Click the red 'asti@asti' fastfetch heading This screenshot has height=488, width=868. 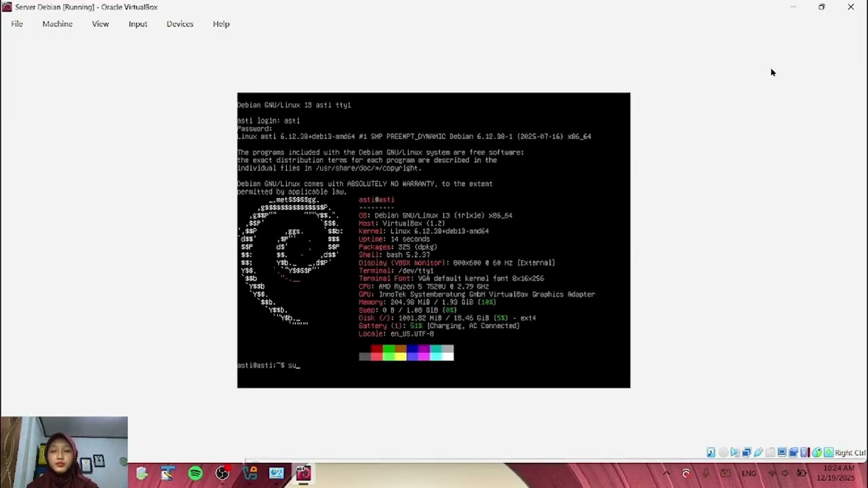click(x=376, y=200)
